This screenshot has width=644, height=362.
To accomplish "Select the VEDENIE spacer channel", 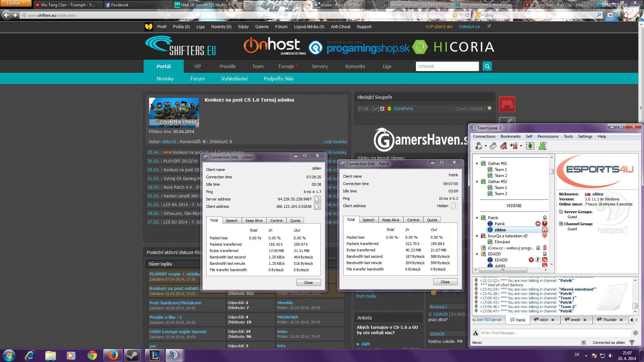I will tap(514, 206).
